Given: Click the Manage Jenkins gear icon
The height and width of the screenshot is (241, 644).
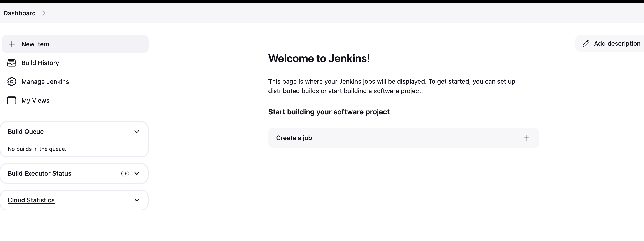Looking at the screenshot, I should (x=12, y=82).
